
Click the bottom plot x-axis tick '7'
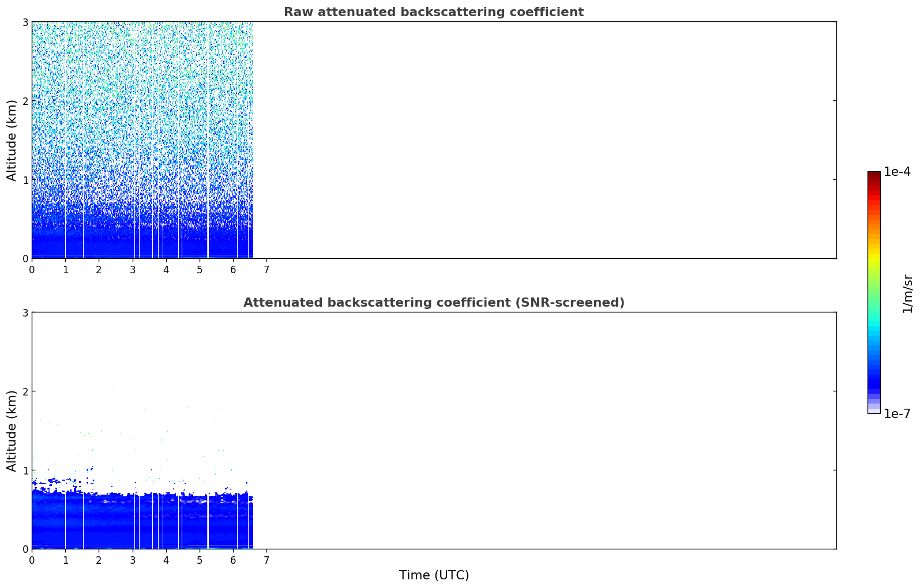(x=266, y=560)
